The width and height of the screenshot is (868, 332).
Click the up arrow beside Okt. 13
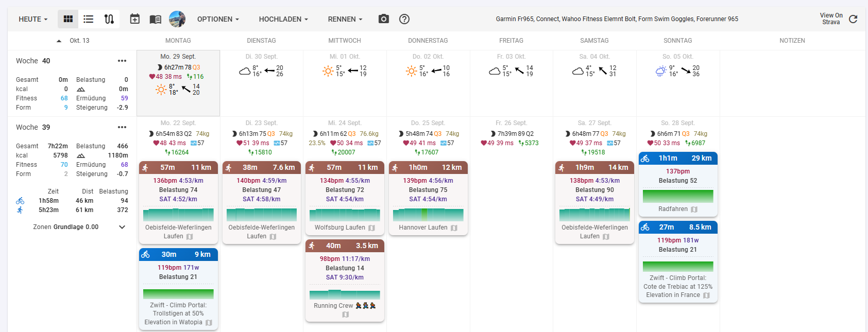[59, 41]
